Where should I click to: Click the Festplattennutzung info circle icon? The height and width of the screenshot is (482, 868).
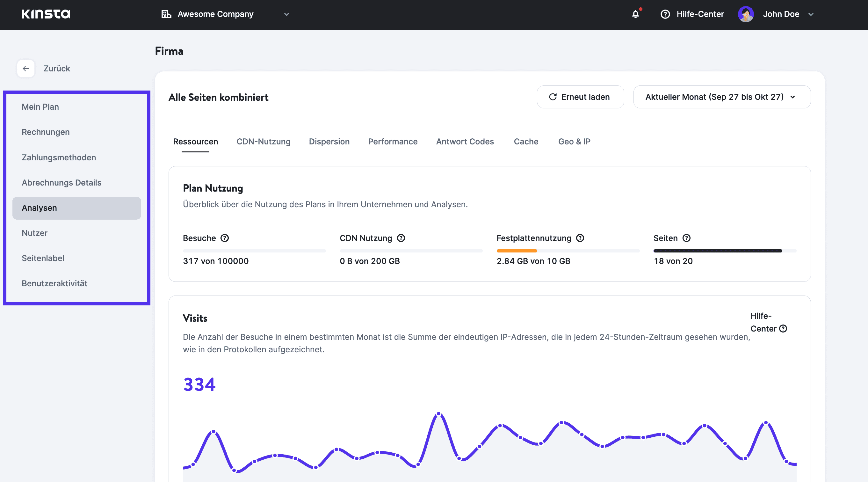pyautogui.click(x=581, y=238)
